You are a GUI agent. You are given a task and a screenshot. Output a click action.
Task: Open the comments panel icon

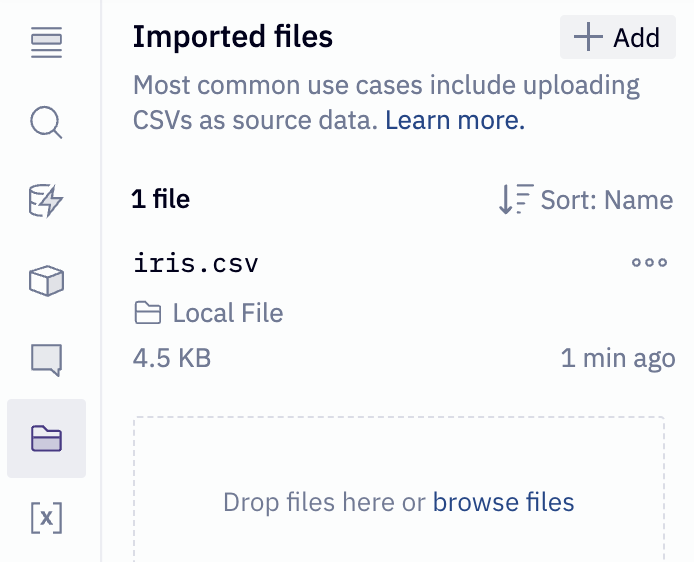[46, 359]
